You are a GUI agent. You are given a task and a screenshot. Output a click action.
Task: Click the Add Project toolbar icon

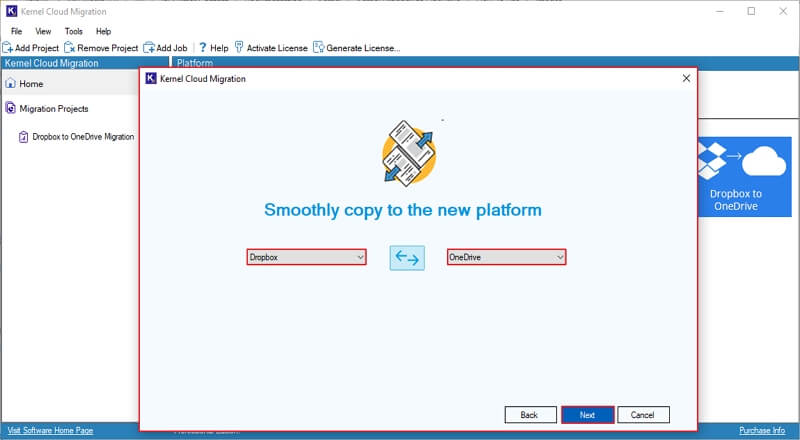tap(8, 48)
